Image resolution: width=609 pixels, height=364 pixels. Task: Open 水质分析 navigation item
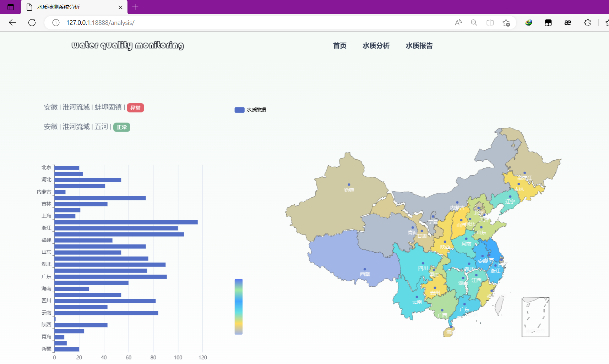tap(376, 46)
